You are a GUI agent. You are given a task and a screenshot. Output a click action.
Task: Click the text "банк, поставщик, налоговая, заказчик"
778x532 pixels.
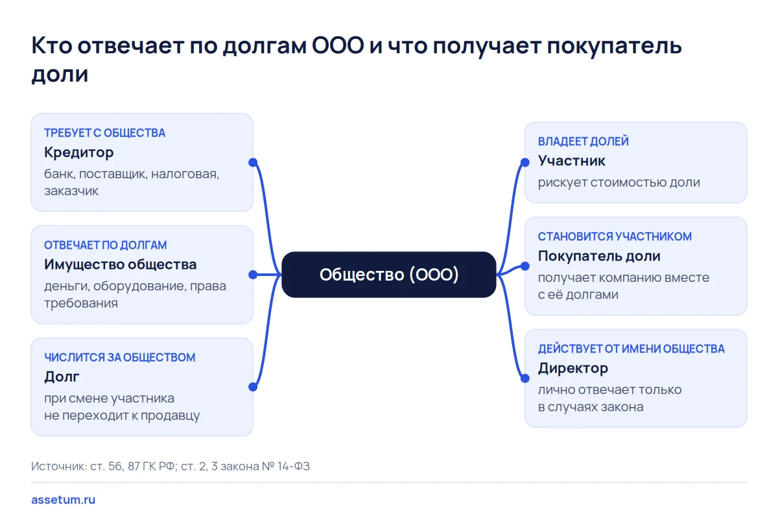point(132,183)
